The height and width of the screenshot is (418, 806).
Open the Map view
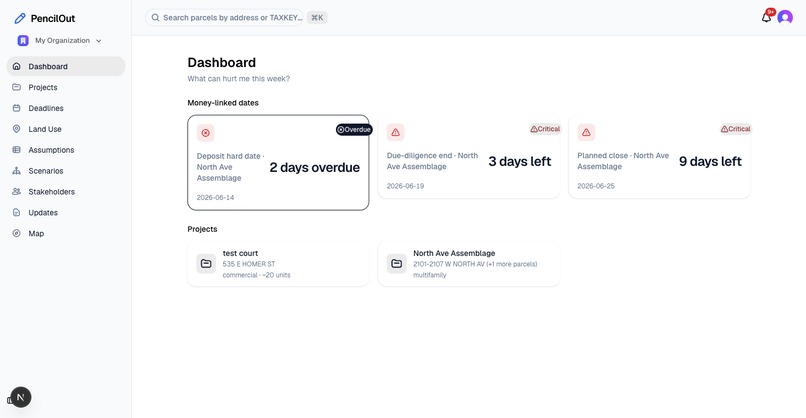66,233
